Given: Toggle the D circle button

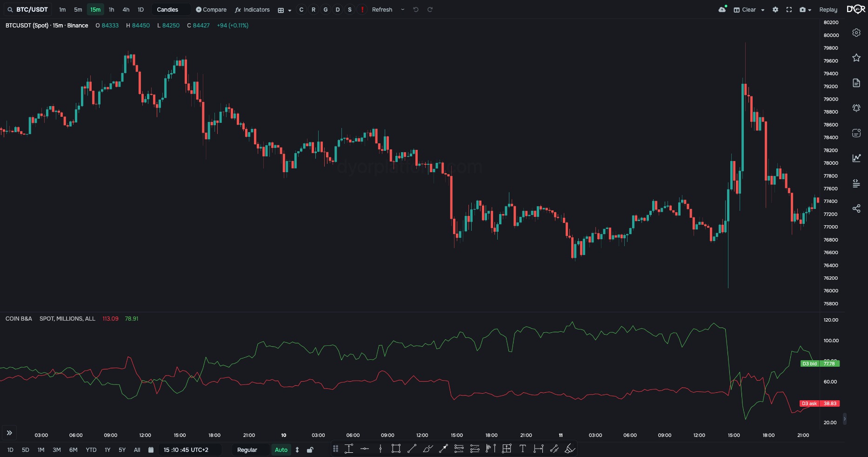Looking at the screenshot, I should tap(338, 10).
